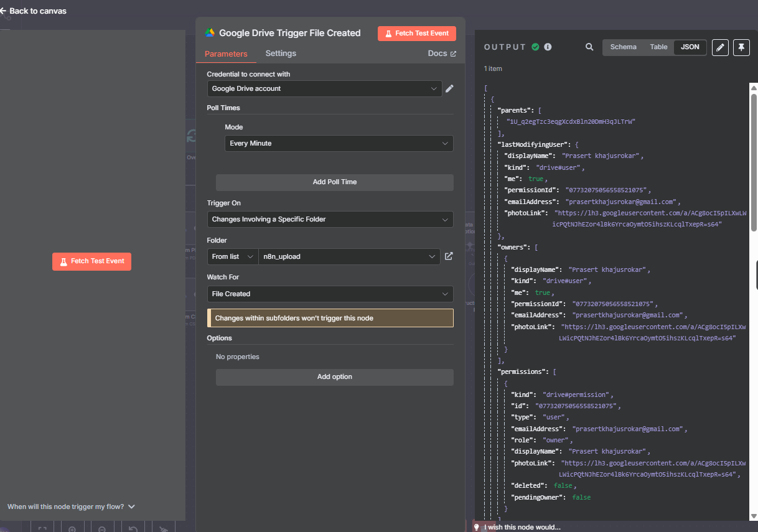Click the 'Poll Times' section label
This screenshot has height=532, width=758.
(223, 108)
